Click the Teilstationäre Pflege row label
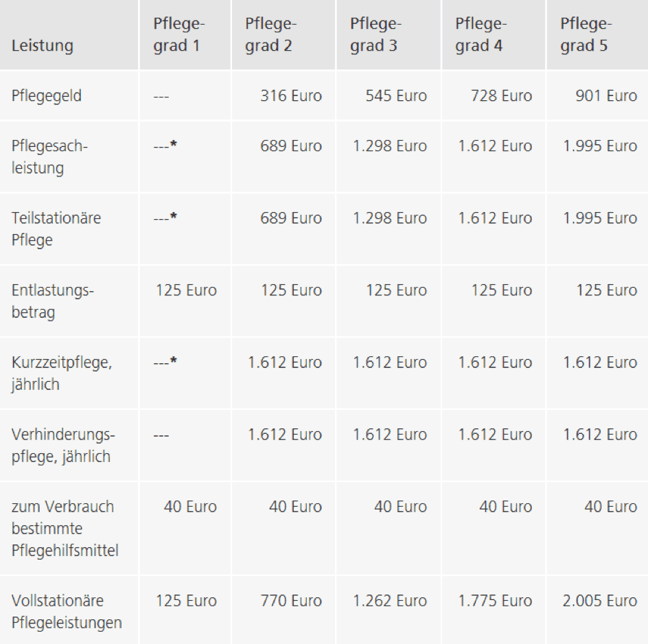The height and width of the screenshot is (644, 648). (x=56, y=229)
